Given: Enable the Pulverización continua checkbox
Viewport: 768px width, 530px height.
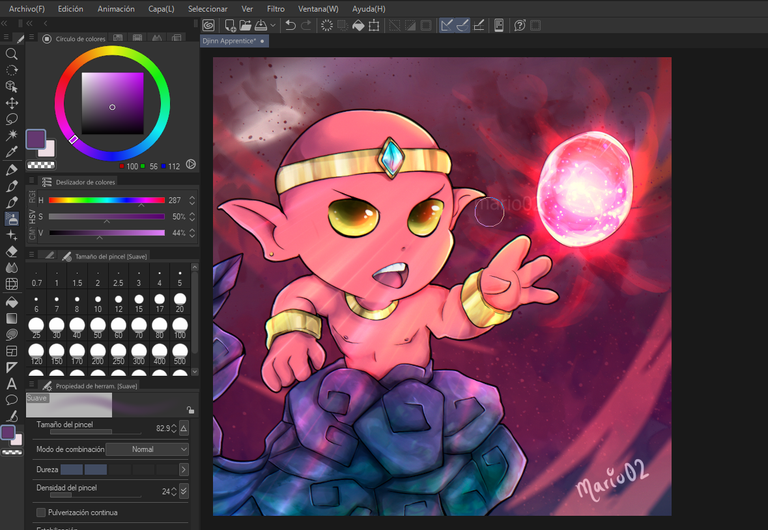Looking at the screenshot, I should tap(41, 512).
